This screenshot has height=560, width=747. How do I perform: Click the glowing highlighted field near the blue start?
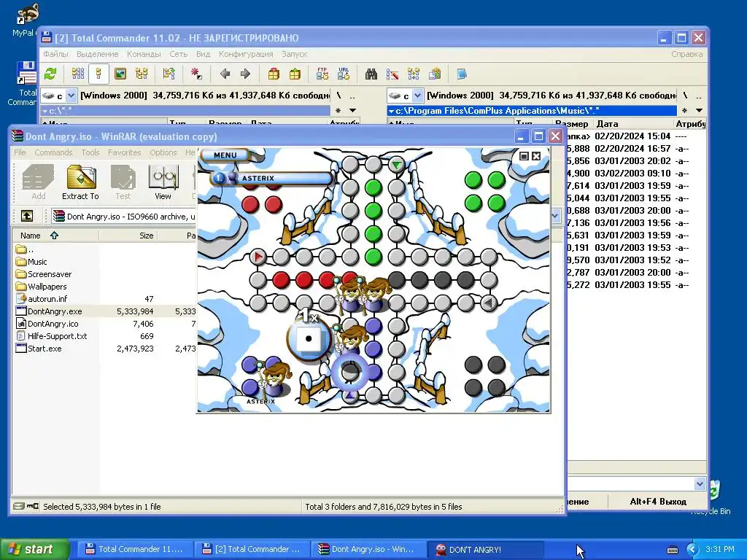pos(350,372)
